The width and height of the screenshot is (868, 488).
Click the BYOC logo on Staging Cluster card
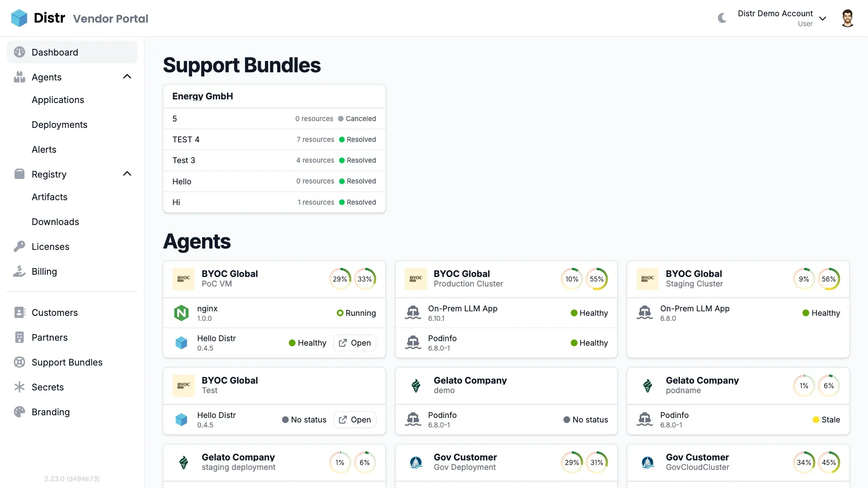[648, 279]
